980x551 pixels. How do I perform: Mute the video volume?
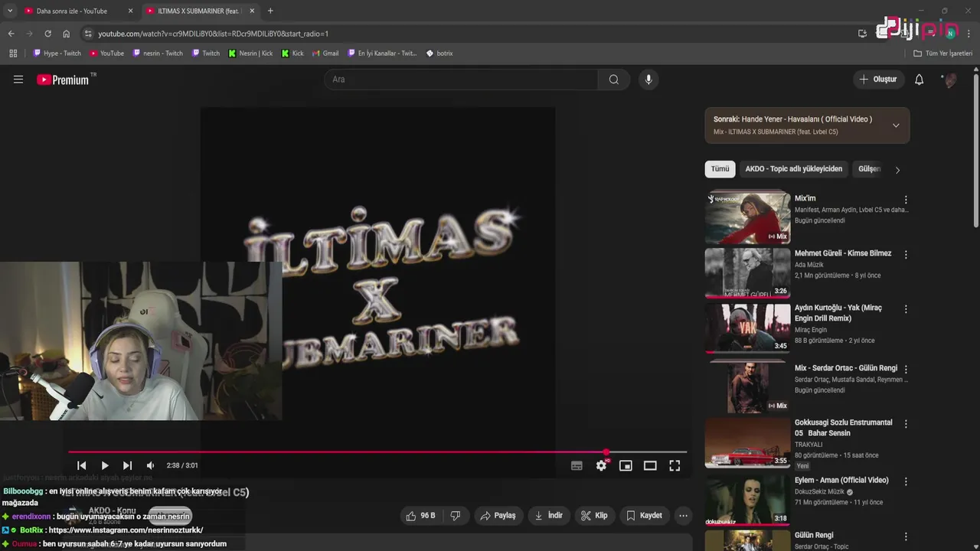(x=151, y=465)
